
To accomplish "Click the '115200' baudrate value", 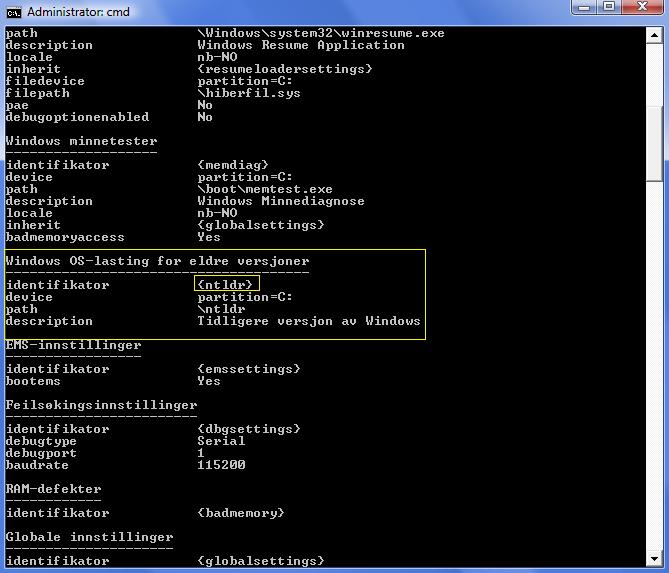I will [221, 465].
